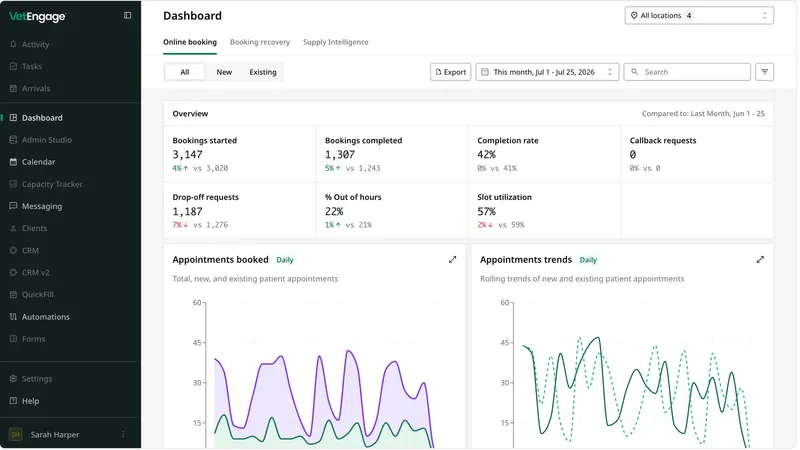
Task: Collapse sidebar using the panel icon
Action: (128, 15)
